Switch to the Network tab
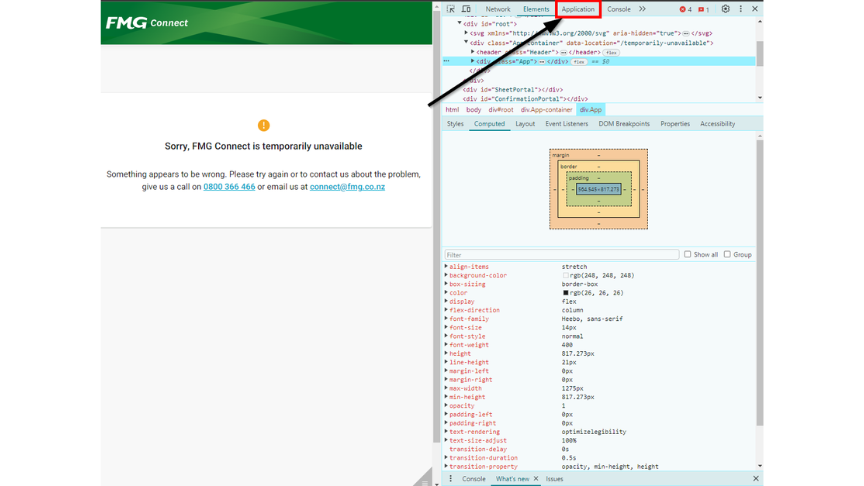The width and height of the screenshot is (864, 486). coord(498,9)
